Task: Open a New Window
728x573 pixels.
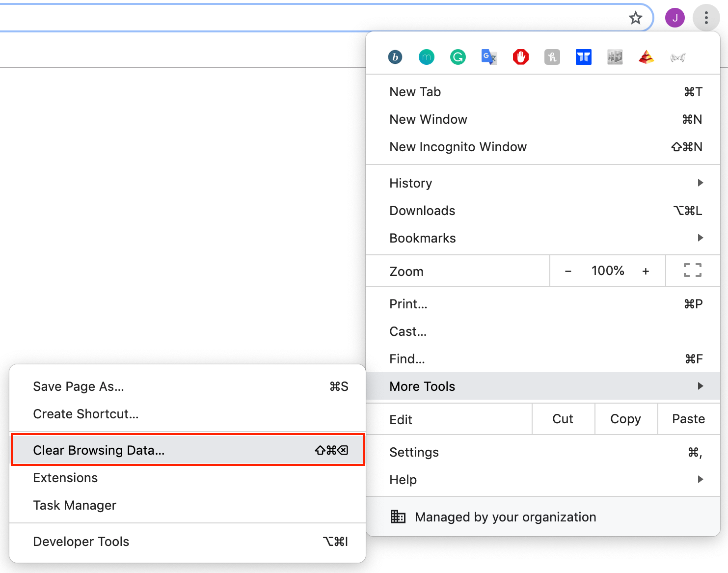Action: point(543,119)
